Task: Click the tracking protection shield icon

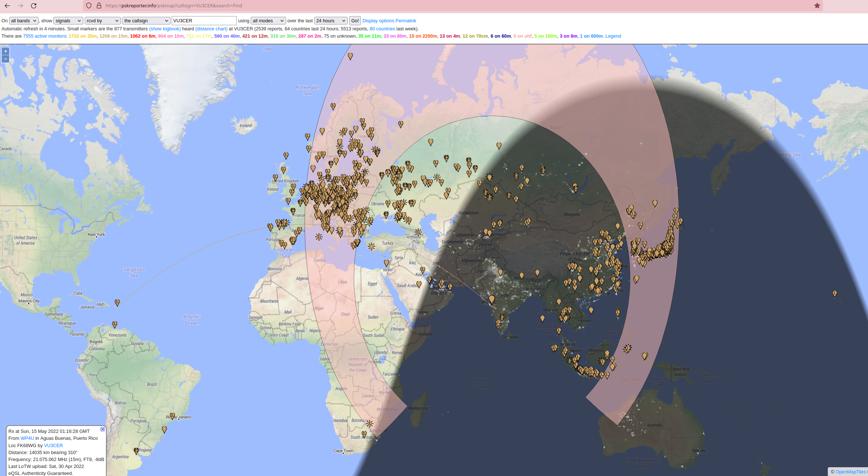Action: tap(89, 6)
